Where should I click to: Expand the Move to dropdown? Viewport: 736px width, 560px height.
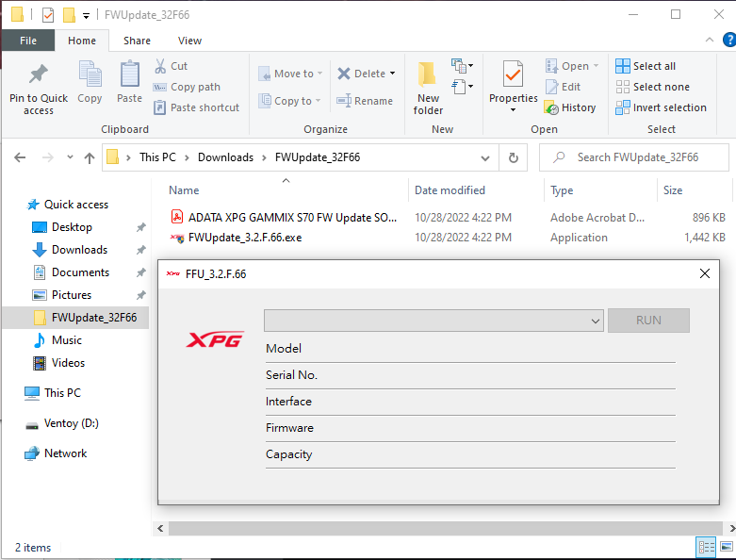point(319,74)
